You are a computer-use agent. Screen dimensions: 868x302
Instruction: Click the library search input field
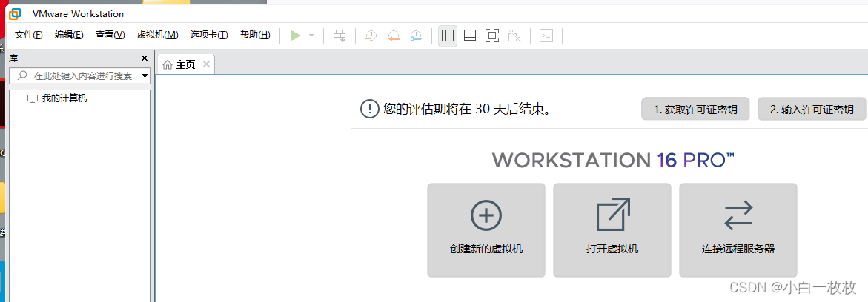pos(80,75)
